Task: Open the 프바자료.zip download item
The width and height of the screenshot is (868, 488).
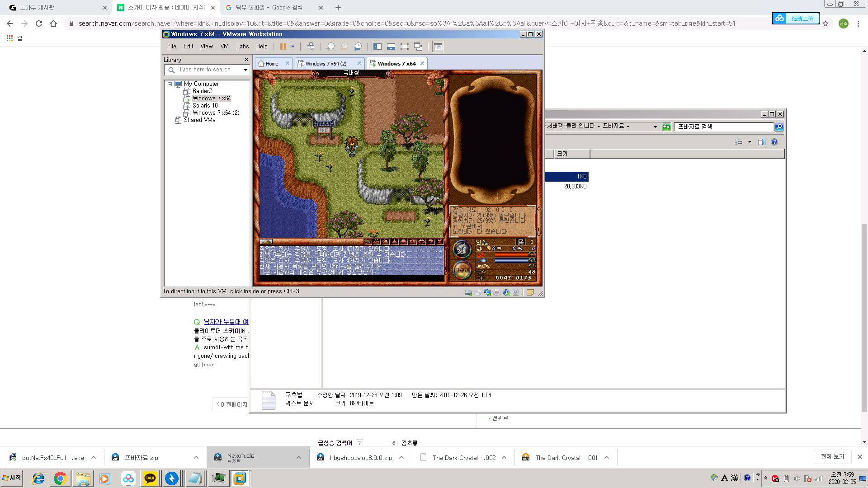Action: [x=141, y=458]
